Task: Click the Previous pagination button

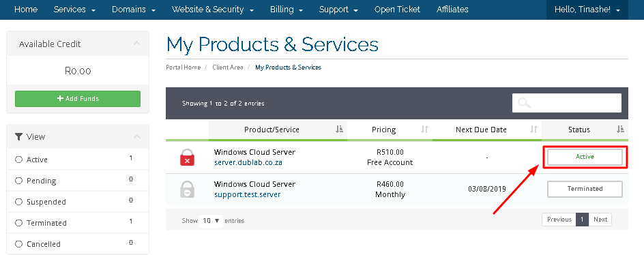Action: click(559, 220)
